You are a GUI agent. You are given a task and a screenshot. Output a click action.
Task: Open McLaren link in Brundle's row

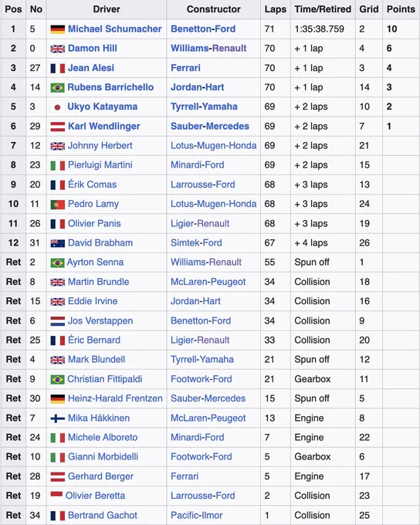[188, 282]
